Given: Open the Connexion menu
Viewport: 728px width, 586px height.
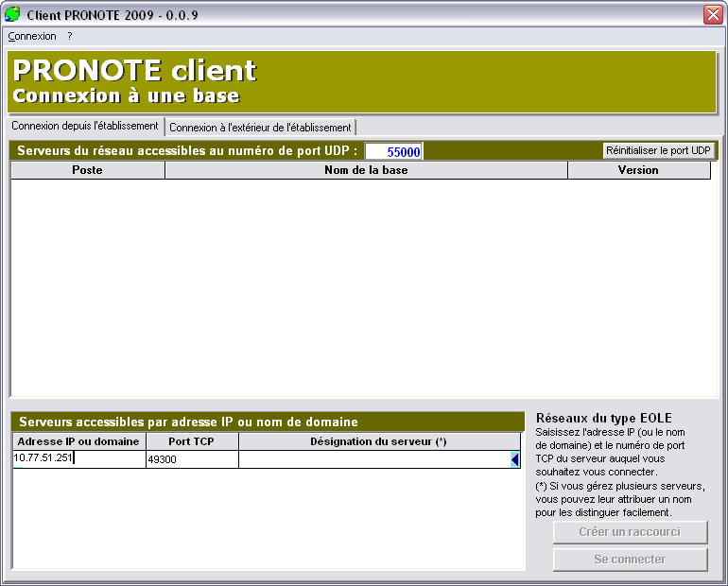Looking at the screenshot, I should pyautogui.click(x=32, y=36).
